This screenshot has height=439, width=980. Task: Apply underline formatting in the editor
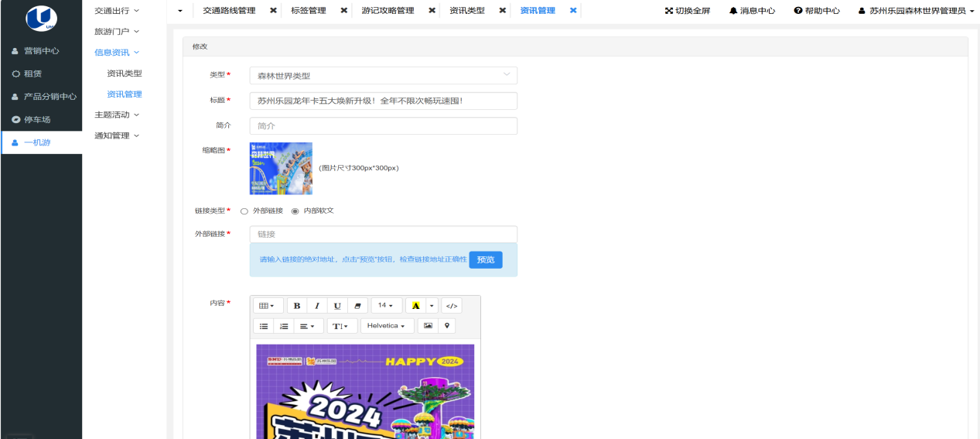[x=337, y=306]
